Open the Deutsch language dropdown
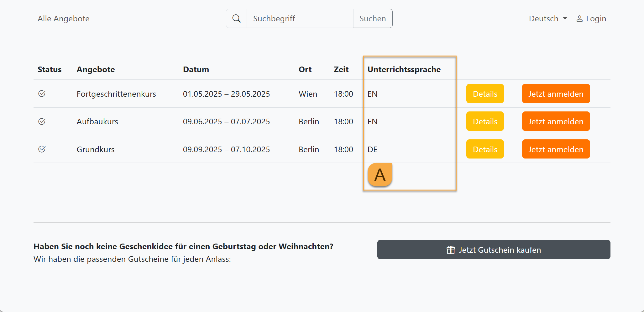Screen dimensions: 644x312 (548, 18)
